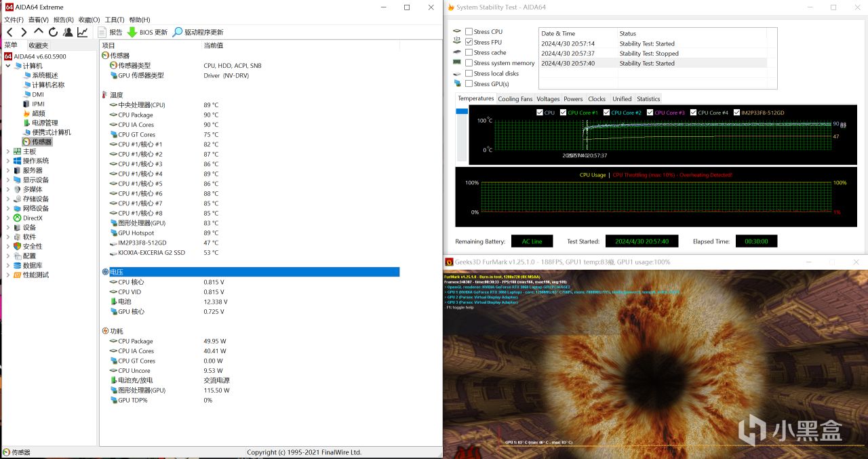Switch to the Statistics tab
The height and width of the screenshot is (459, 868).
[x=648, y=99]
